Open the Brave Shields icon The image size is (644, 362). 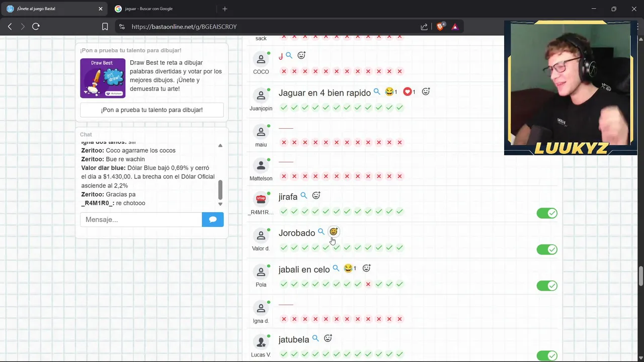[x=441, y=27]
